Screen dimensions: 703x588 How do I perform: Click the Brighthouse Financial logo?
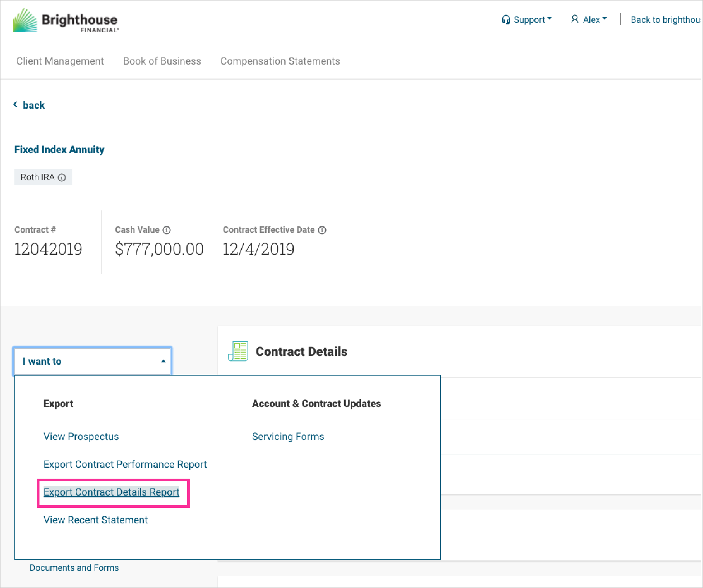(x=66, y=20)
